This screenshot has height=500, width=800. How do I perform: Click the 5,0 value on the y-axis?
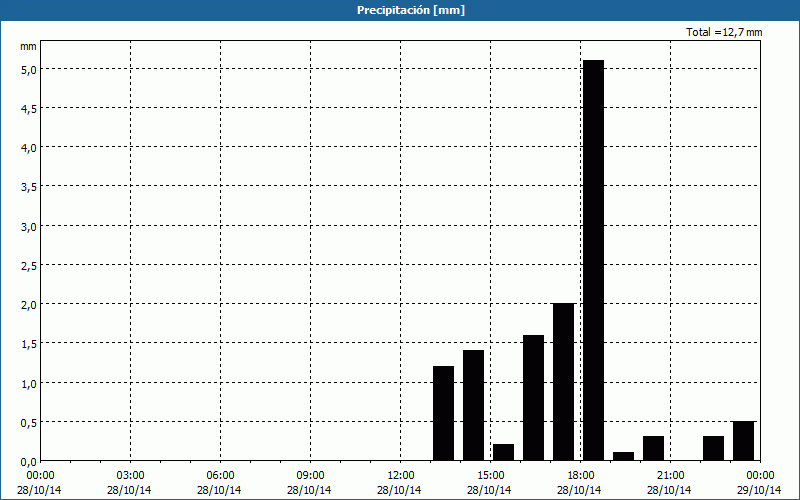pyautogui.click(x=27, y=69)
